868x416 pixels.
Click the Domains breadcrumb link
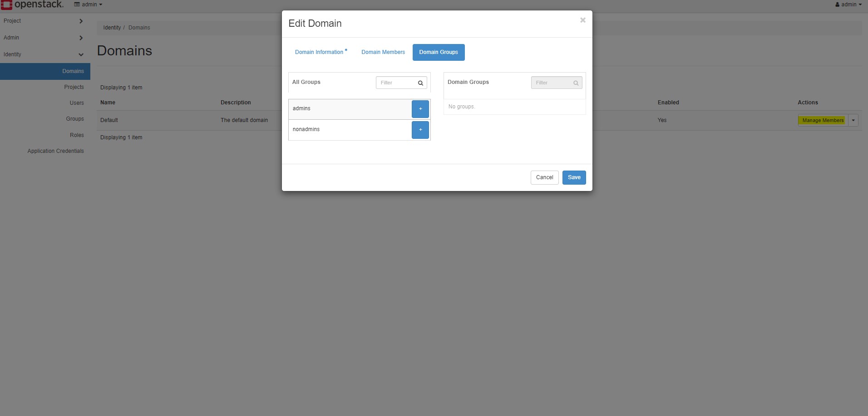(139, 28)
